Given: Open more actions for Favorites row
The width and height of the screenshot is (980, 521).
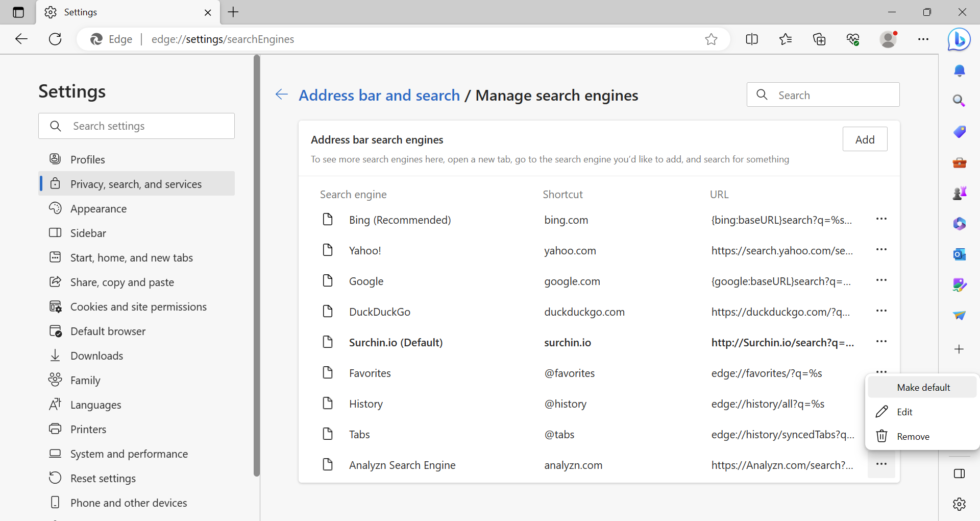Looking at the screenshot, I should pyautogui.click(x=881, y=371).
